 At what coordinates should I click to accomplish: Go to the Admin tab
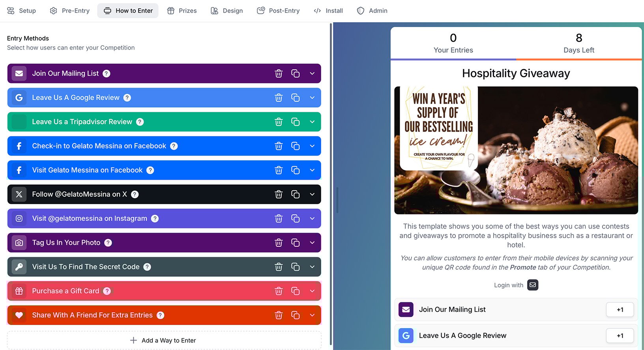pyautogui.click(x=372, y=11)
